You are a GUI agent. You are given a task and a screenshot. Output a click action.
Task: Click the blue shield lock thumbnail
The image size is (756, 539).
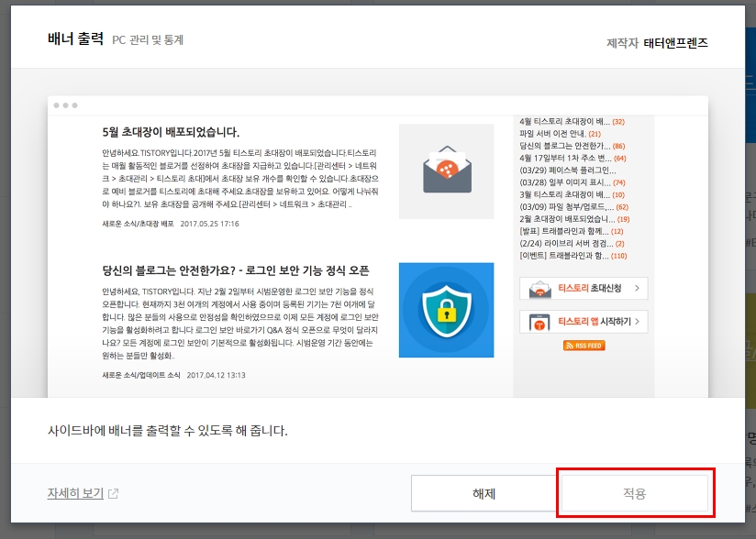[x=446, y=310]
